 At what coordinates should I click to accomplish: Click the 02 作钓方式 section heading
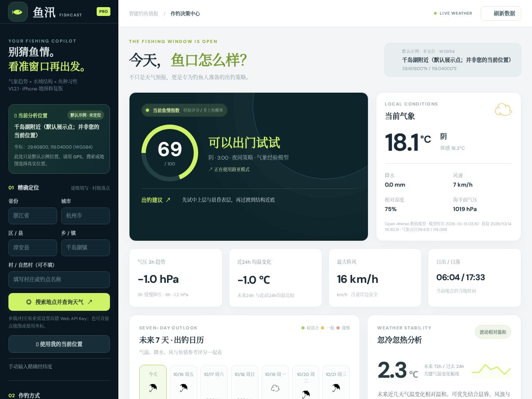point(25,395)
